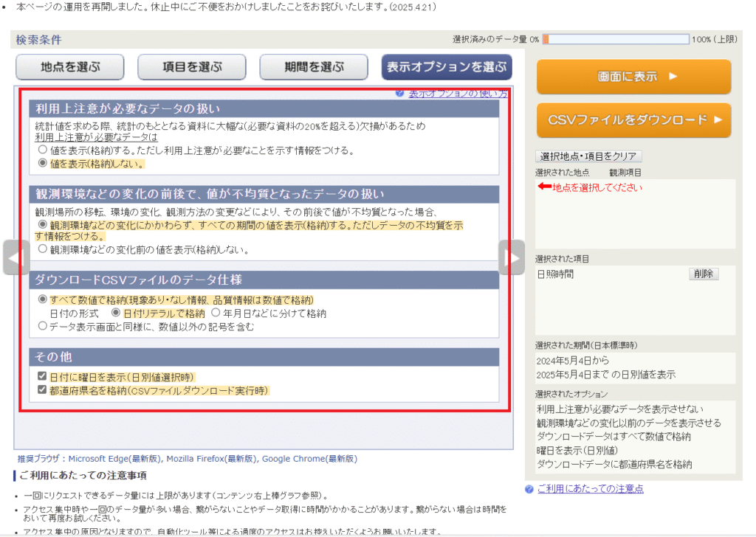Select radio 値を表示(格納)する with caution info
The width and height of the screenshot is (756, 537).
tap(43, 150)
